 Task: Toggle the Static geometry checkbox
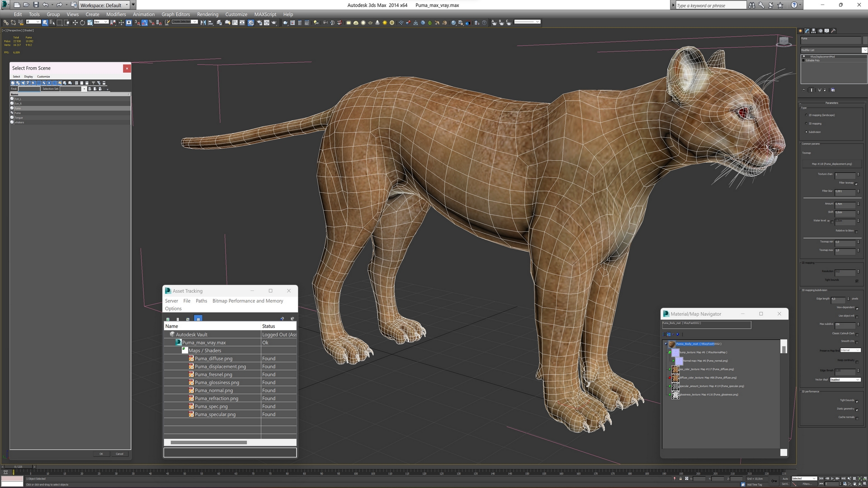[x=857, y=410]
